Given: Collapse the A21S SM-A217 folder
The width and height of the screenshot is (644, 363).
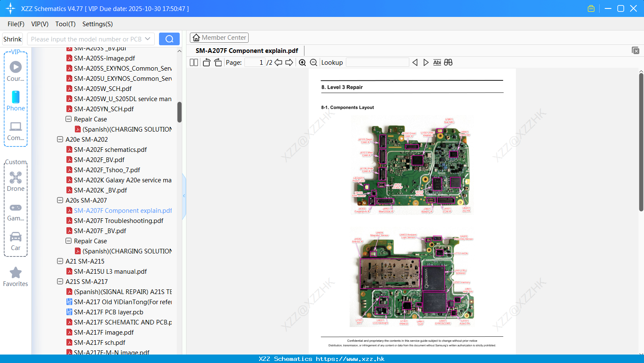Looking at the screenshot, I should 60,281.
